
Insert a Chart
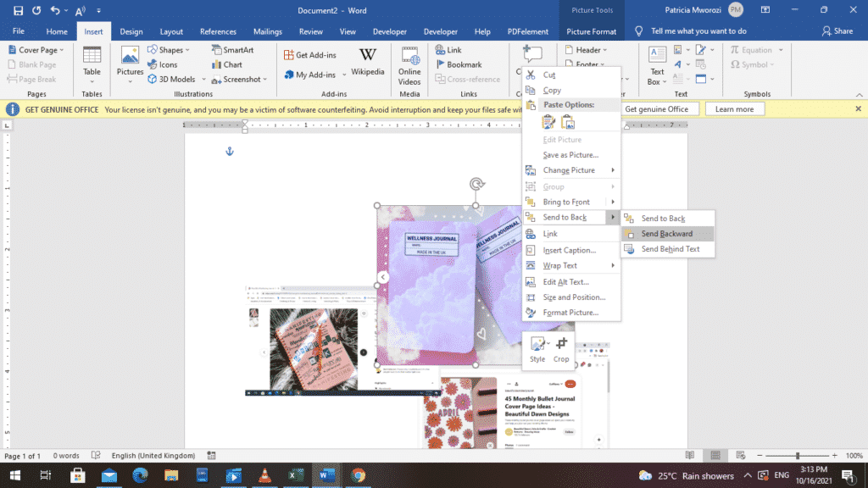[x=226, y=64]
